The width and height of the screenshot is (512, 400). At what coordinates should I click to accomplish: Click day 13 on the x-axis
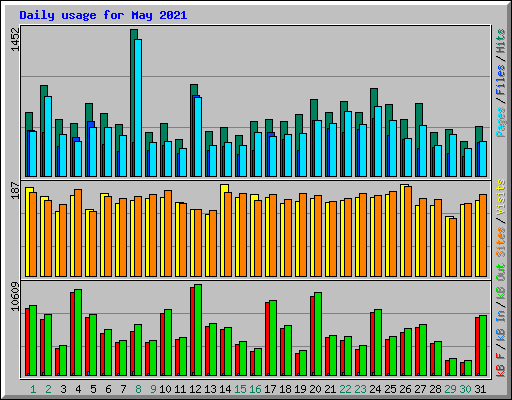coord(210,389)
